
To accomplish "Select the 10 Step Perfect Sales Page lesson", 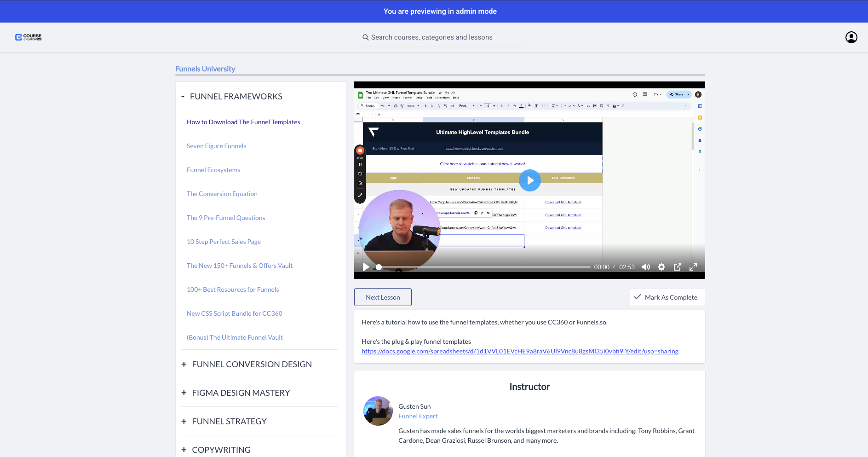I will (x=224, y=241).
